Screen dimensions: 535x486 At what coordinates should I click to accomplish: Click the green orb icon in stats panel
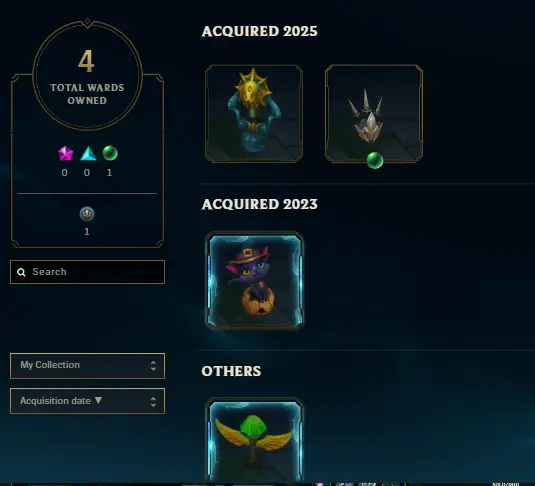coord(110,153)
